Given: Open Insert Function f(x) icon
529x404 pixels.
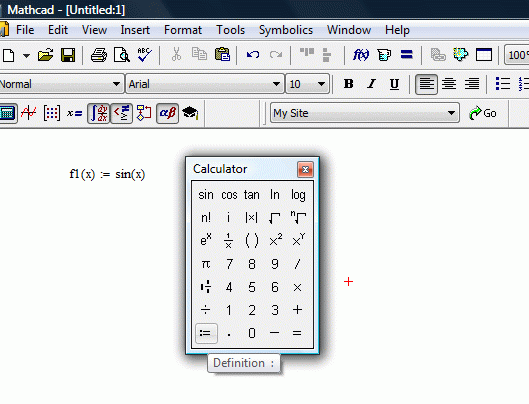Looking at the screenshot, I should [x=361, y=55].
